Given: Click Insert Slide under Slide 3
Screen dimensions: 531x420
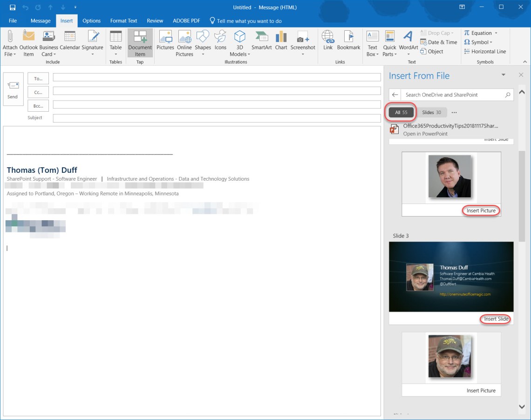Looking at the screenshot, I should 496,319.
